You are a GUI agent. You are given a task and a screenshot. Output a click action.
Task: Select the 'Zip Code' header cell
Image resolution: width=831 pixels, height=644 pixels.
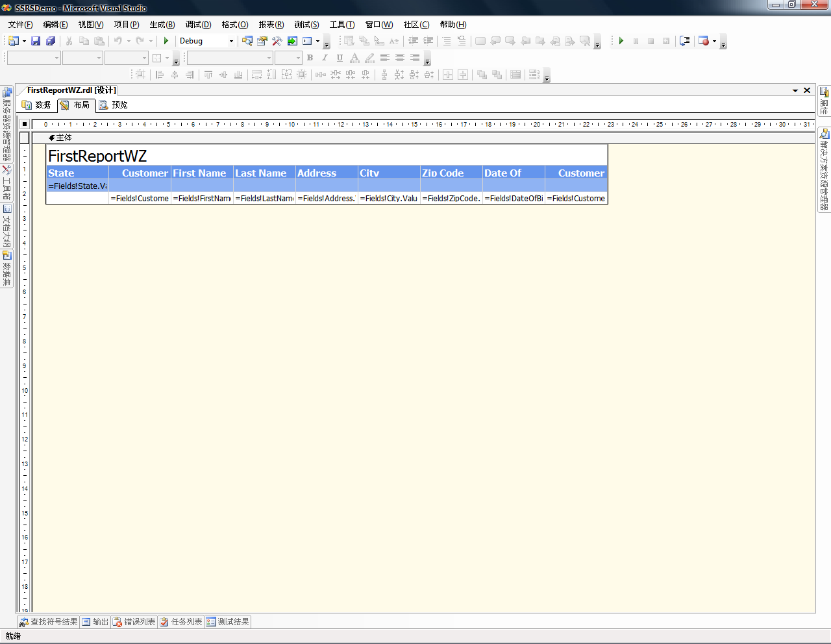tap(451, 173)
